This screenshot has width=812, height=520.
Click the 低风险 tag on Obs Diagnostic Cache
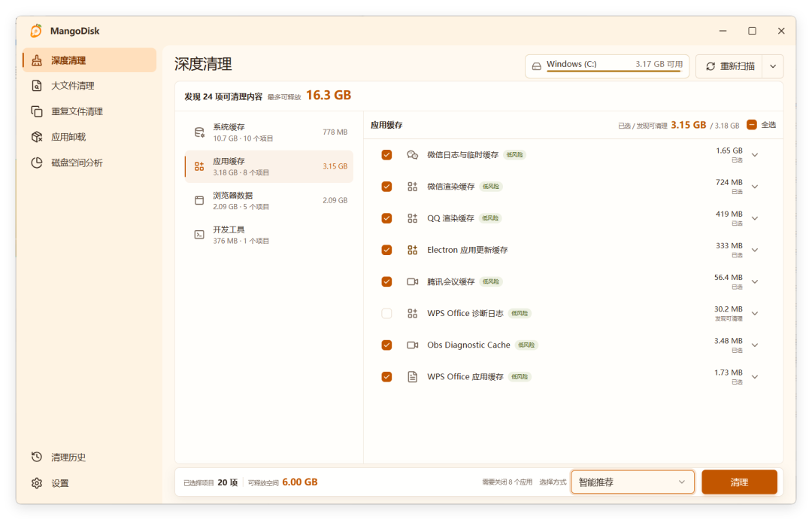526,345
